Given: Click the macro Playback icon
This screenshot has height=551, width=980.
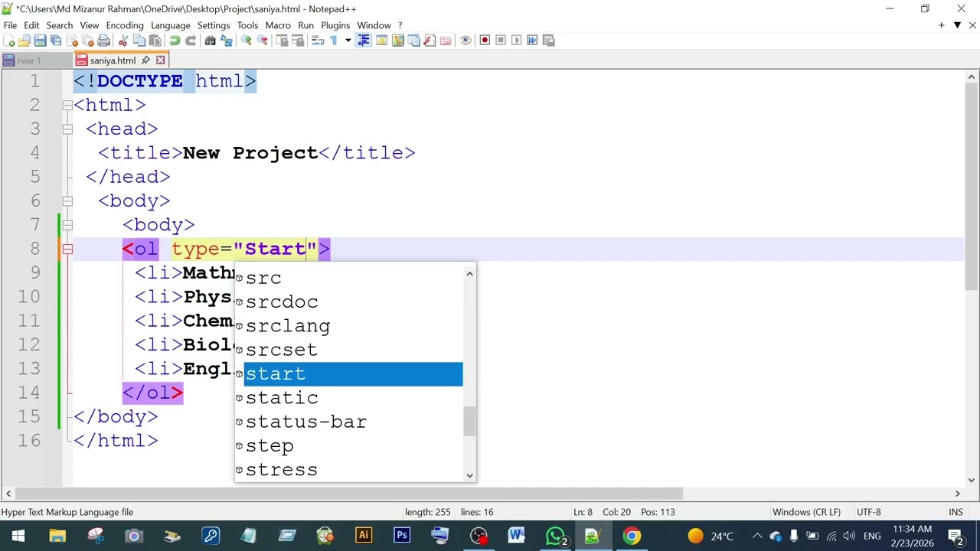Looking at the screenshot, I should tap(517, 41).
